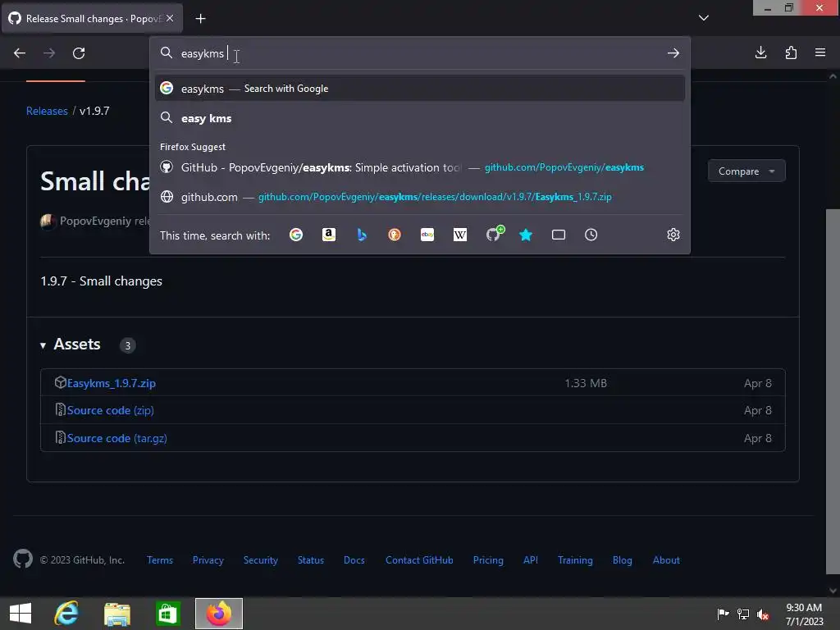
Task: Download Source code (tar.gz)
Action: coord(116,438)
